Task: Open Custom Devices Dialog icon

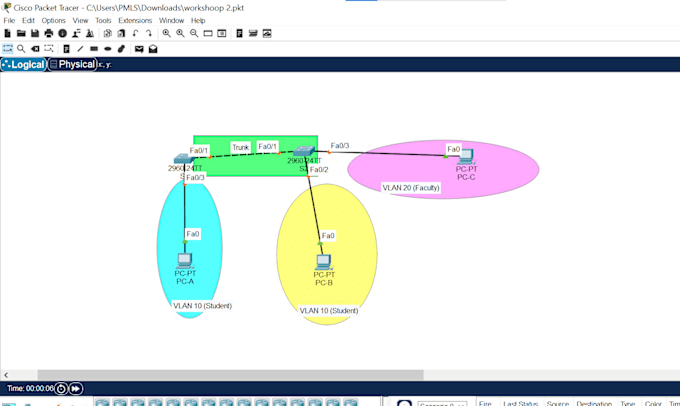Action: point(239,33)
